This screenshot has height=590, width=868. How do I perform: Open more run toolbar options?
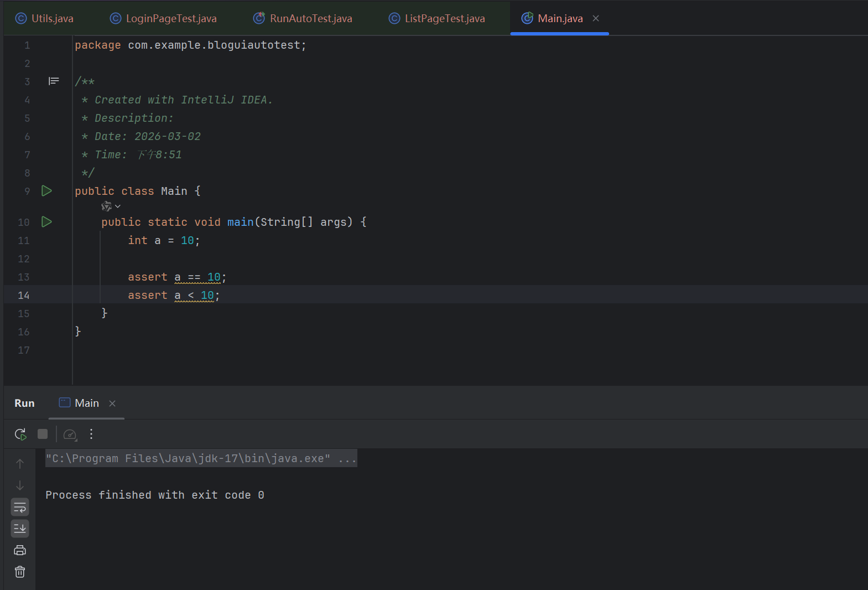pyautogui.click(x=91, y=434)
